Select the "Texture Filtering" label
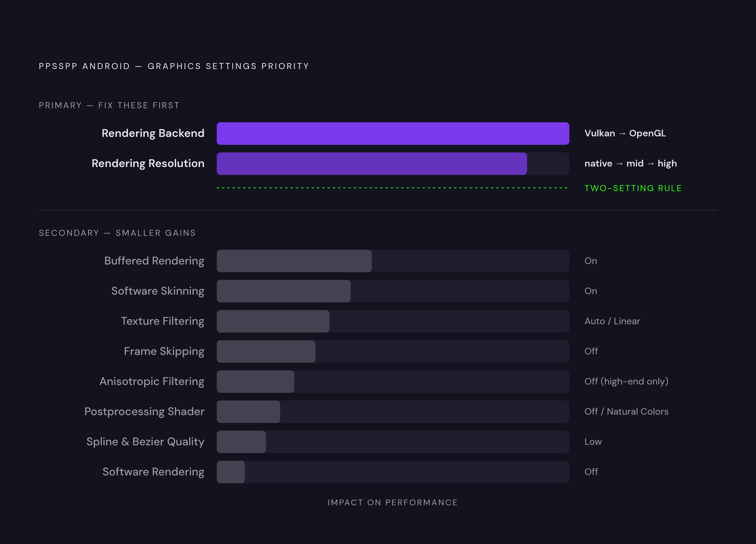The width and height of the screenshot is (756, 544). (163, 321)
